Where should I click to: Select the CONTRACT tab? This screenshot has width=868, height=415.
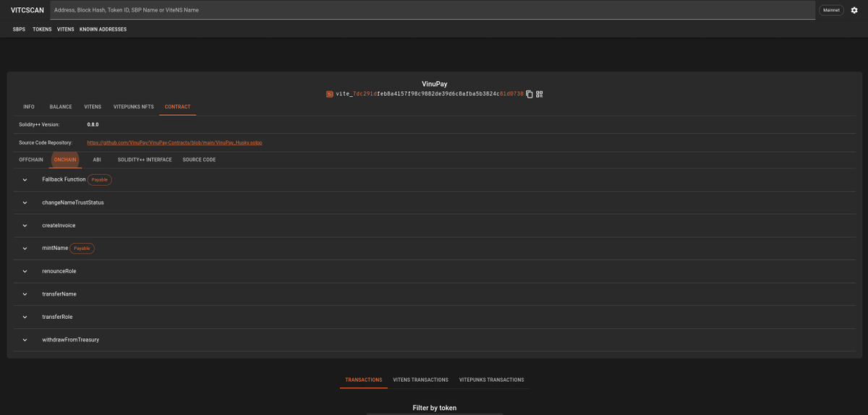[x=178, y=107]
